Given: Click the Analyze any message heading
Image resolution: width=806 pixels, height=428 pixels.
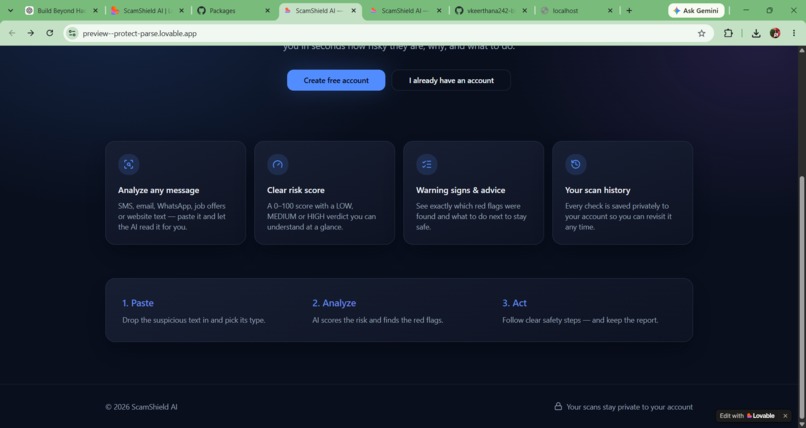Looking at the screenshot, I should pos(158,190).
